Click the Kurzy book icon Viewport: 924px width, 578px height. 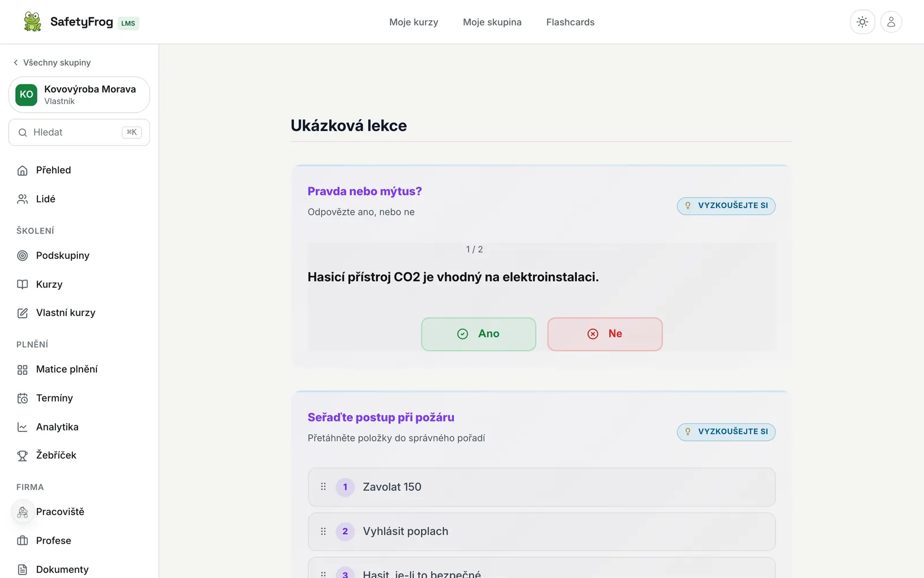[23, 284]
